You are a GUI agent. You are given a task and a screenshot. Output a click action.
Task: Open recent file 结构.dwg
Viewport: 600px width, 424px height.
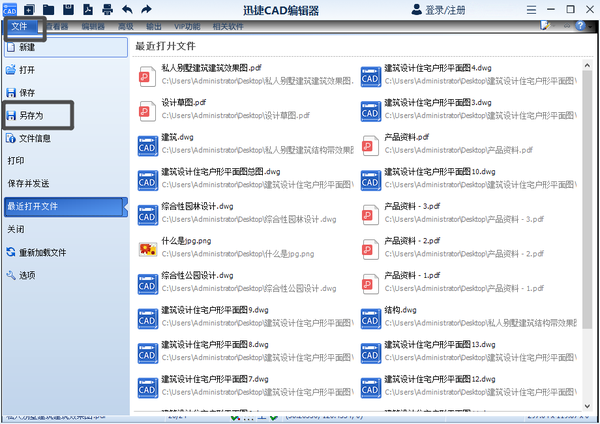click(469, 317)
